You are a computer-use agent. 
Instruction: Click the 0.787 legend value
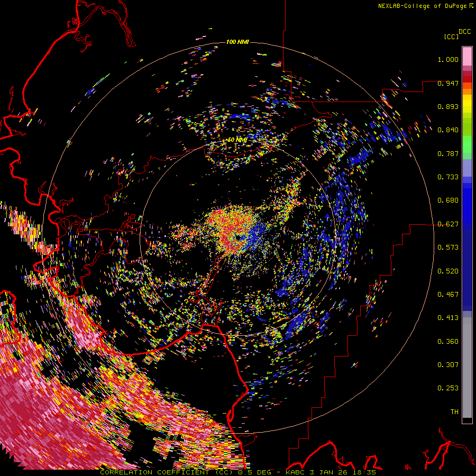click(x=448, y=153)
